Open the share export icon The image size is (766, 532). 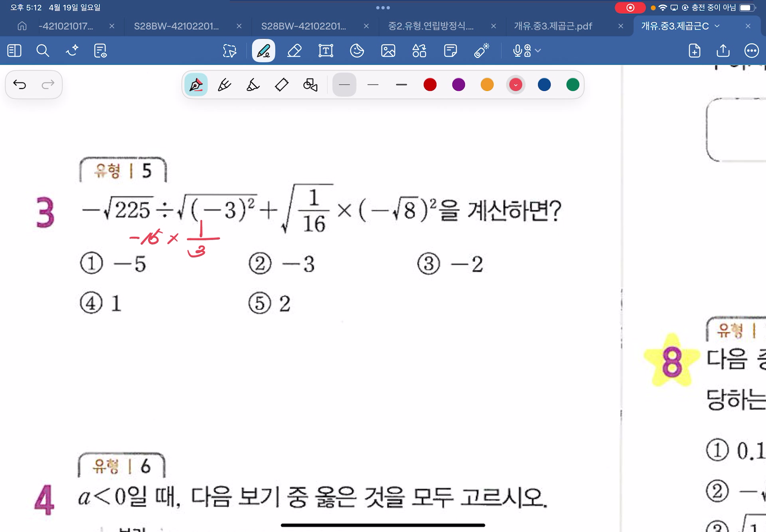click(x=723, y=51)
